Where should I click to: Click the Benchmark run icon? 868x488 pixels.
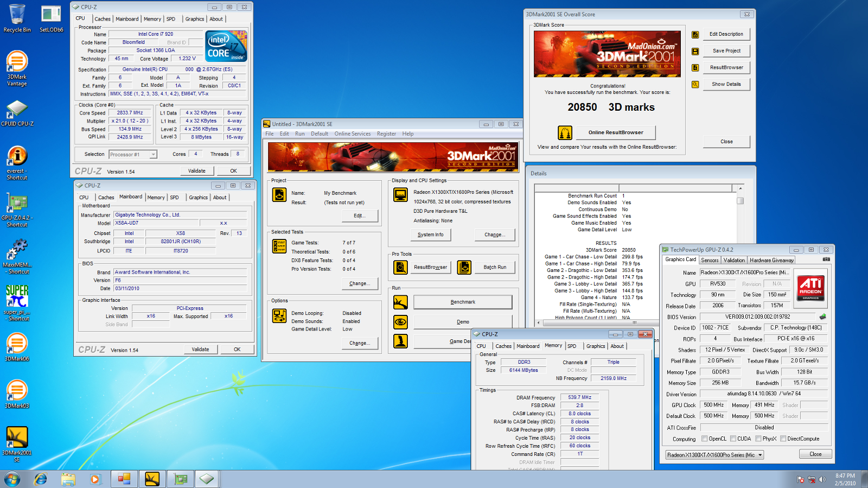point(400,302)
